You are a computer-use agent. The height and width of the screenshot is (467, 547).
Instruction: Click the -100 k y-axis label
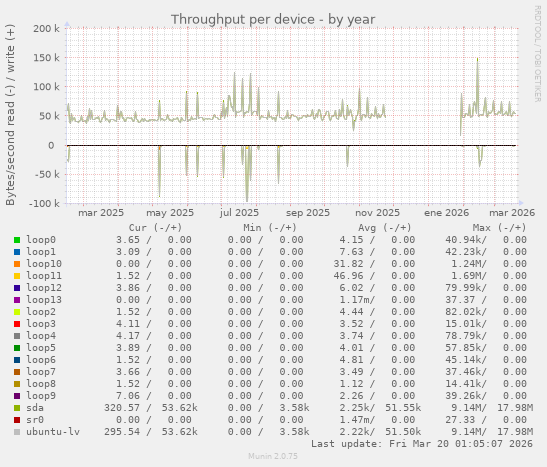tap(44, 204)
